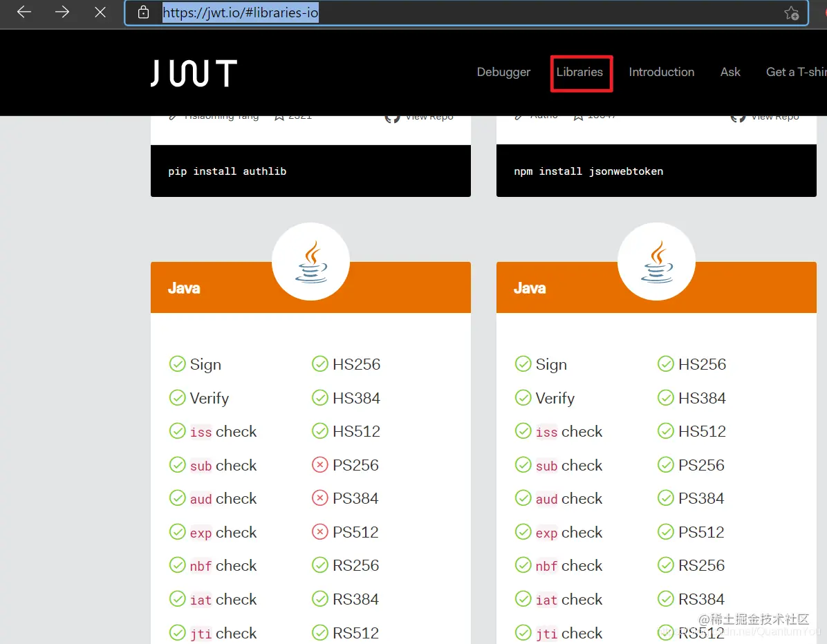The height and width of the screenshot is (644, 827).
Task: Click exp check icon in left Java card
Action: 177,532
